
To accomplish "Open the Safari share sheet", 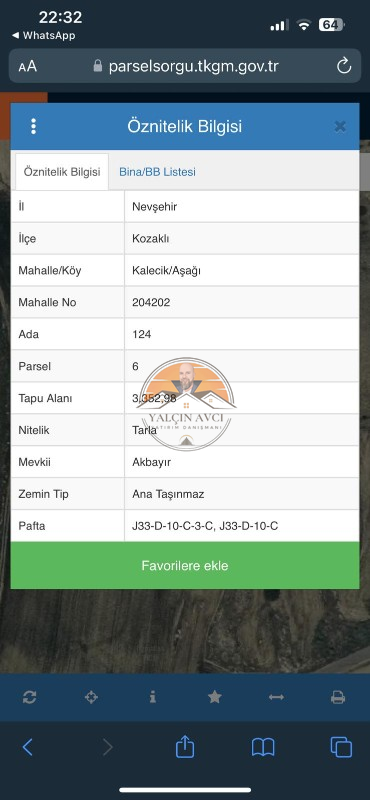I will (x=185, y=746).
